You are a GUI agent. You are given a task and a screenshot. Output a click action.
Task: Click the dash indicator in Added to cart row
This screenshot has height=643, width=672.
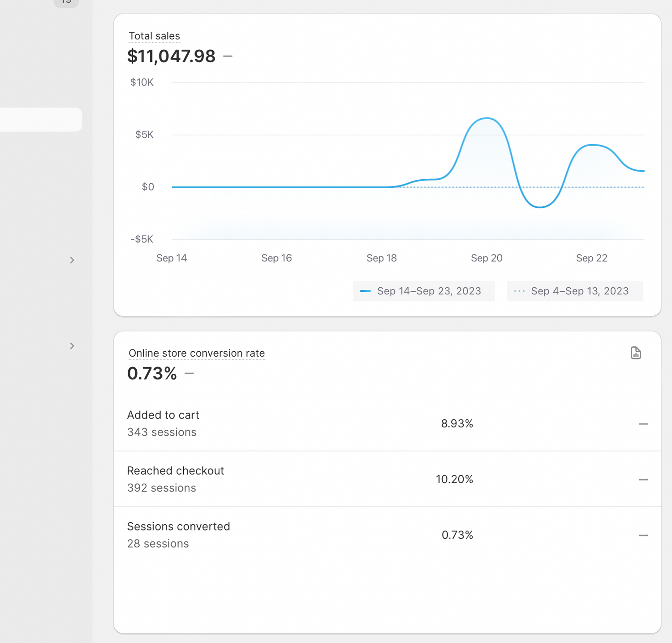[x=643, y=424]
